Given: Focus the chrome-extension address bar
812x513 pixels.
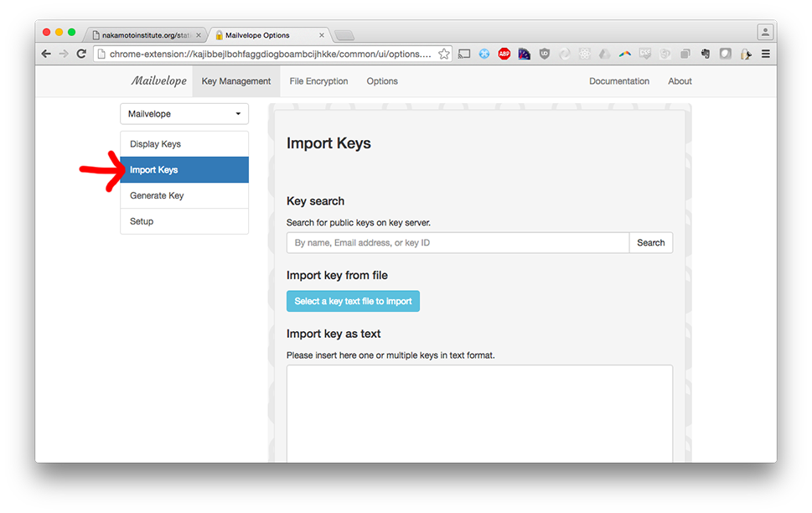Looking at the screenshot, I should click(271, 54).
